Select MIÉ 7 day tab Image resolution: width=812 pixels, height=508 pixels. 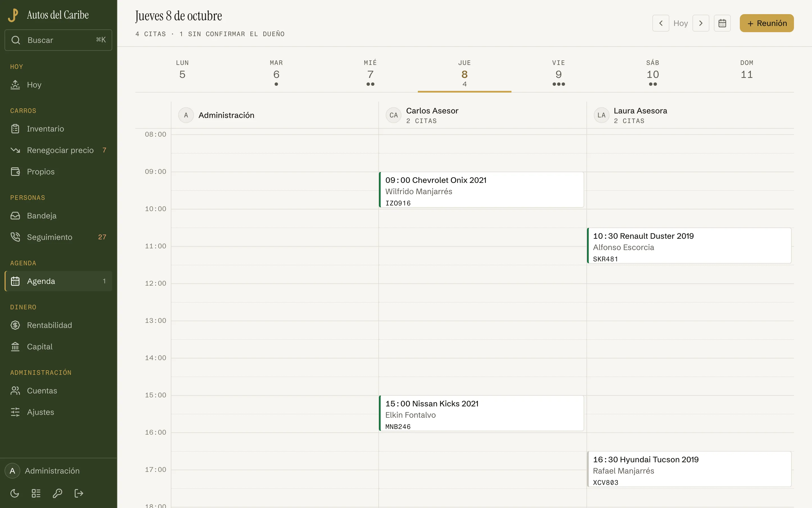(x=370, y=73)
